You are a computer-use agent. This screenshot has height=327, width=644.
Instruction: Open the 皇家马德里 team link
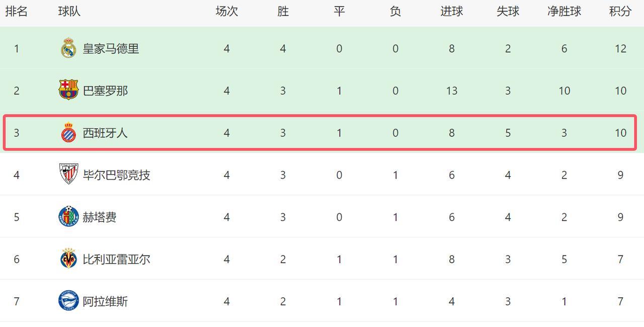click(111, 49)
